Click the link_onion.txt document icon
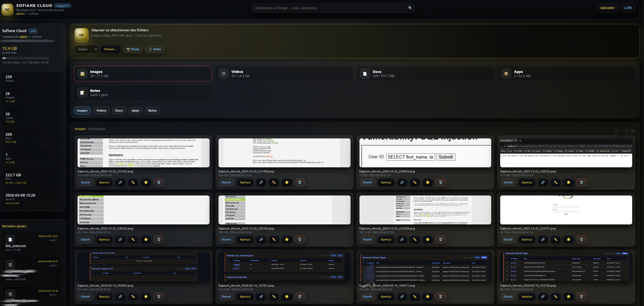The image size is (644, 306). pos(10,239)
